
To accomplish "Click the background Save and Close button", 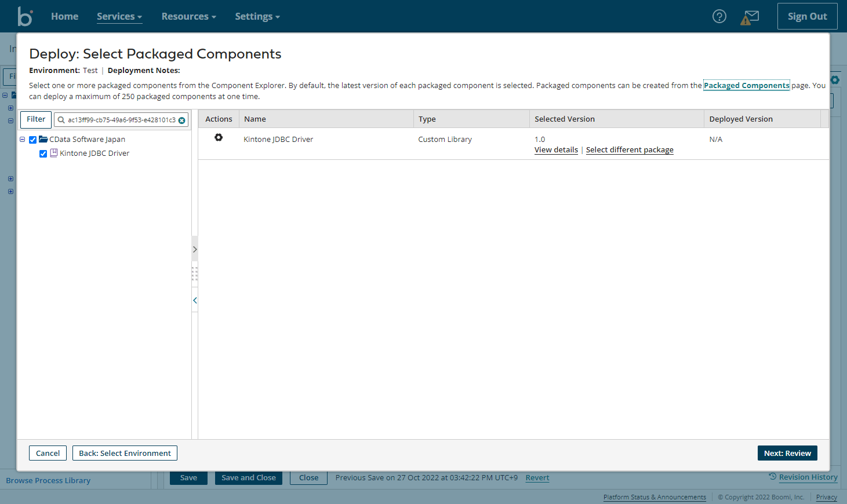I will pos(249,478).
